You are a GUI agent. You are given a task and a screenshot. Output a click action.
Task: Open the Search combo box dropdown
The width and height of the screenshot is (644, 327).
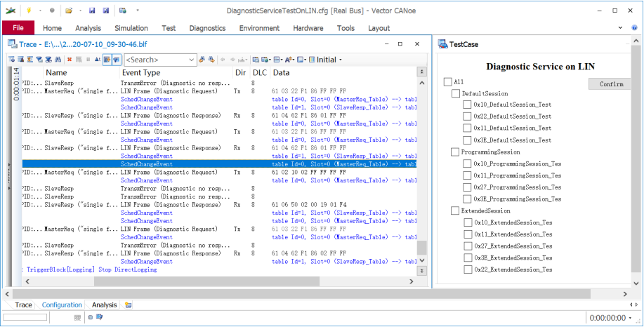pyautogui.click(x=192, y=60)
